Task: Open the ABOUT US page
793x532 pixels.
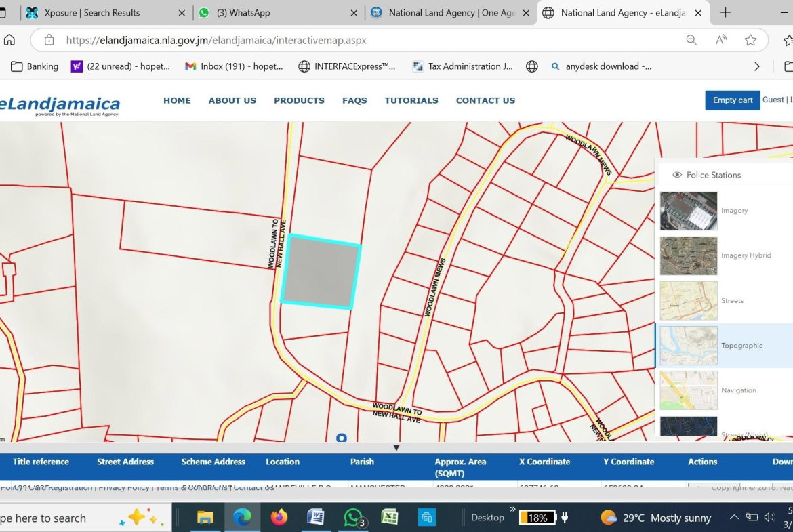Action: pos(232,100)
